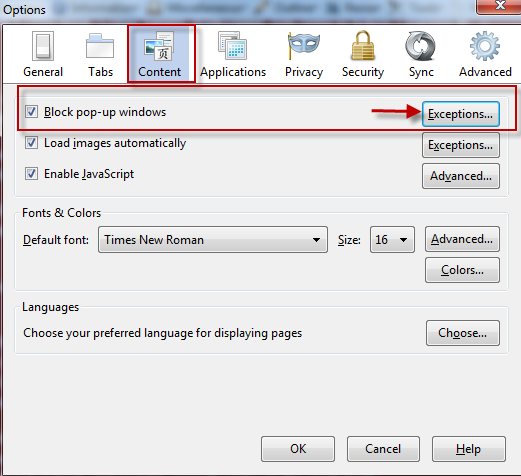Toggle Load images automatically checkbox
Image resolution: width=521 pixels, height=476 pixels.
pos(31,143)
